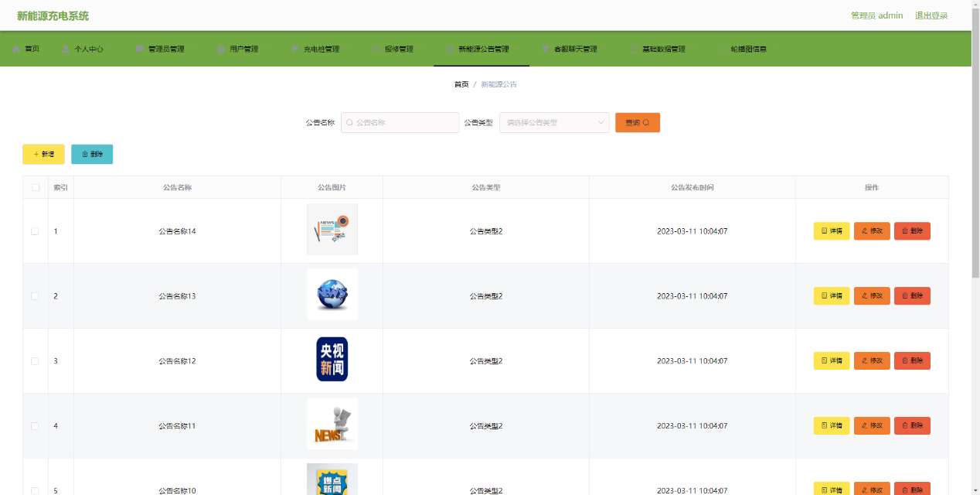980x495 pixels.
Task: Open the 央视新闻 thumbnail for 公告名称12
Action: coord(332,359)
